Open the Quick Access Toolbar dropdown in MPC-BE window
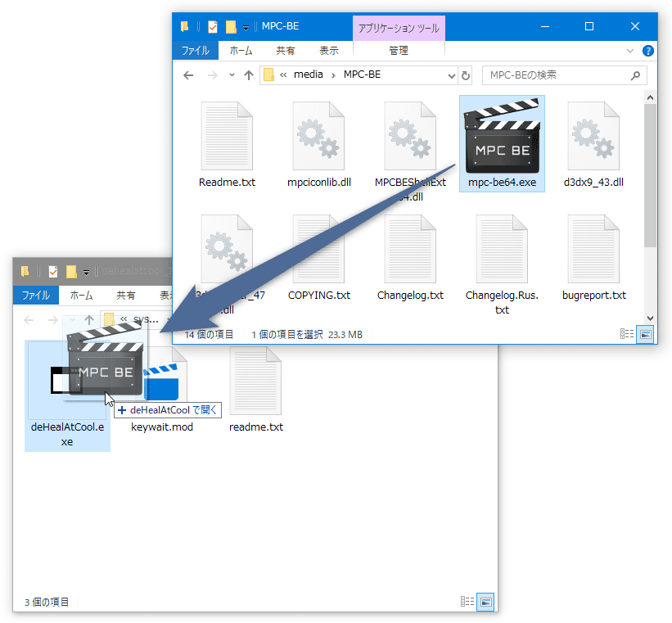This screenshot has width=672, height=623. 246,28
